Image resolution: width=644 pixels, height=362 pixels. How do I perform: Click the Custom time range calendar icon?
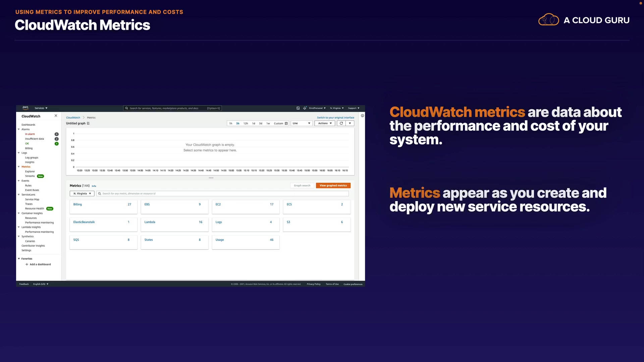(x=286, y=123)
